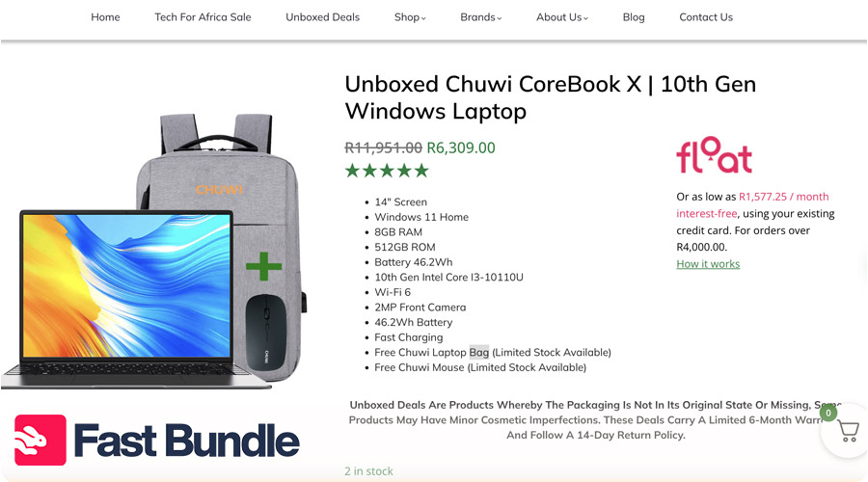Click the How it works link
868x482 pixels.
tap(708, 264)
